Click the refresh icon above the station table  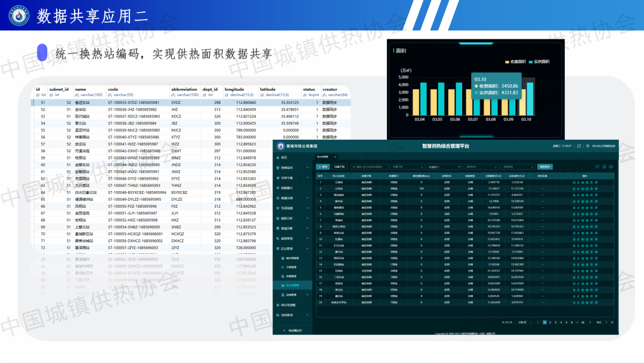pos(598,167)
